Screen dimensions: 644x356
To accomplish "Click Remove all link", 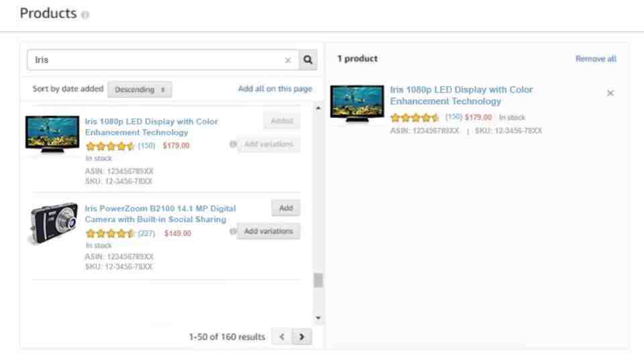I will tap(596, 59).
